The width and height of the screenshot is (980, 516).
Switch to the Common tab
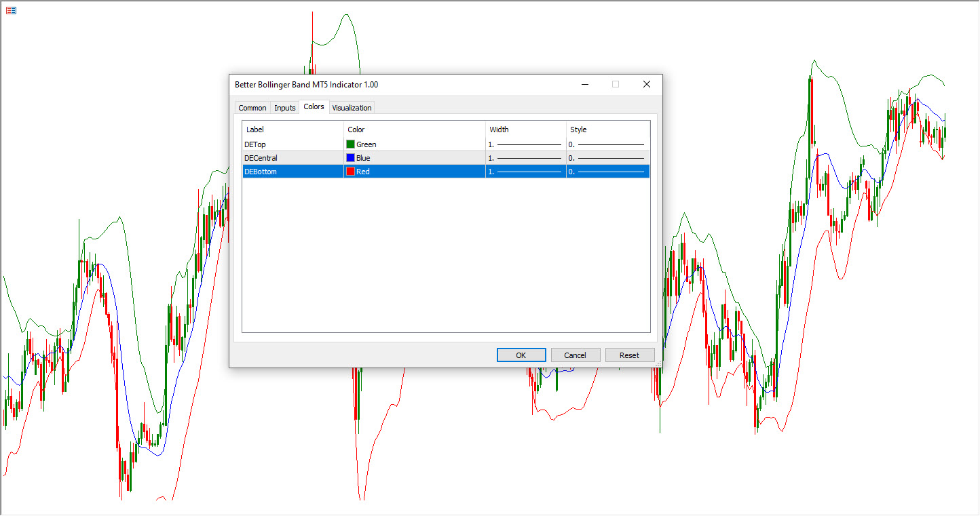pos(252,108)
